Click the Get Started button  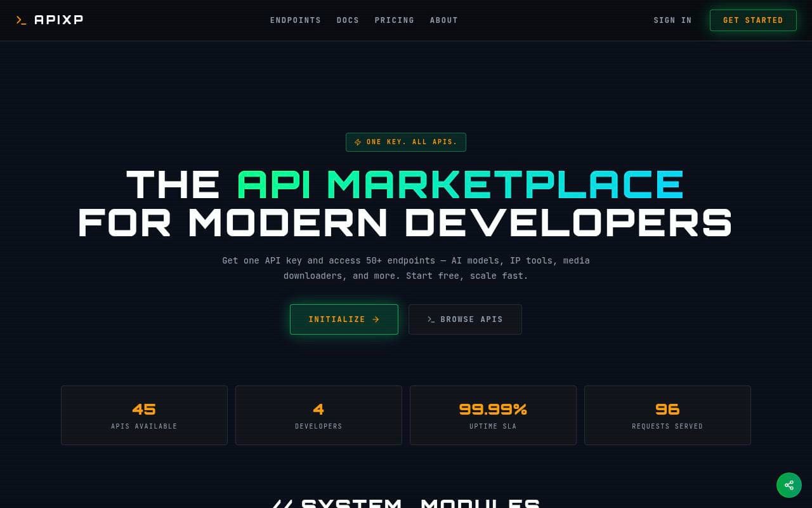(753, 20)
